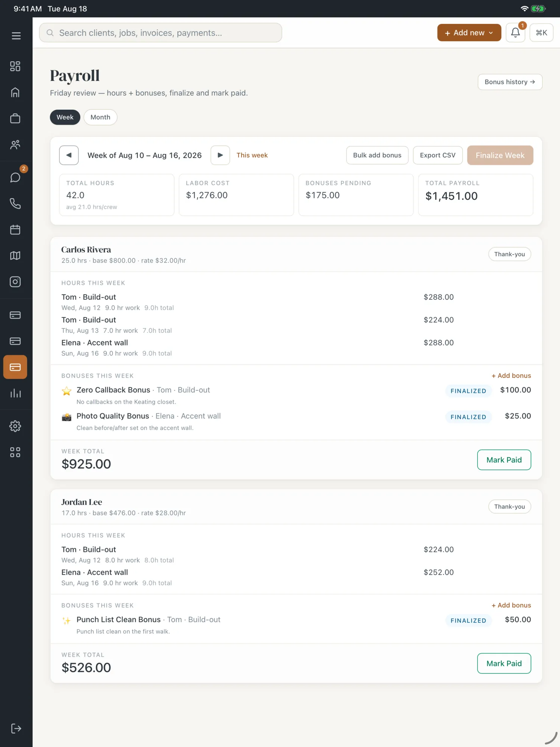Open the chat messages icon with badge 2
The height and width of the screenshot is (747, 560).
tap(15, 177)
